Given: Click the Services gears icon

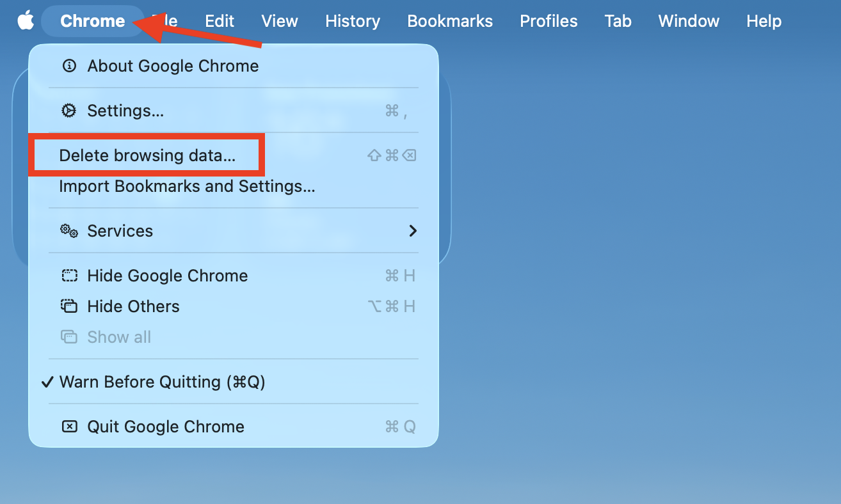Looking at the screenshot, I should [x=69, y=231].
